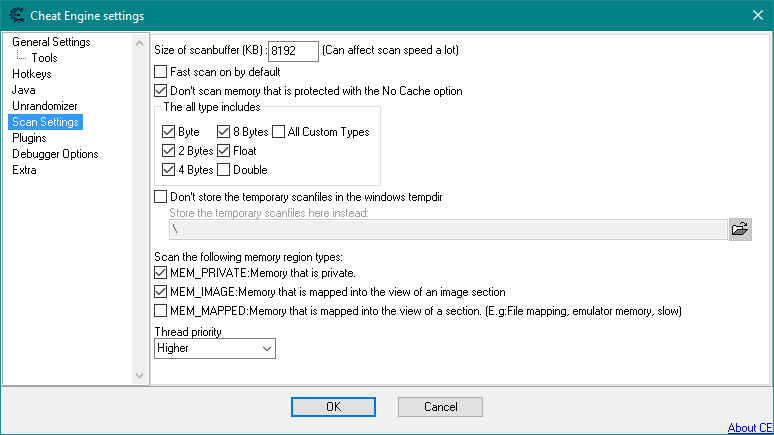Uncheck the MEM_IMAGE memory region checkbox
The width and height of the screenshot is (774, 435).
(161, 292)
